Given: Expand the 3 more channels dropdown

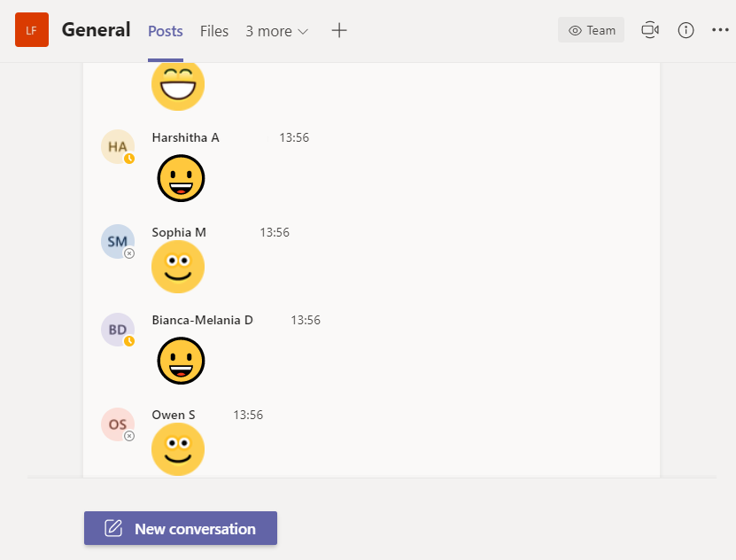Looking at the screenshot, I should [x=276, y=31].
